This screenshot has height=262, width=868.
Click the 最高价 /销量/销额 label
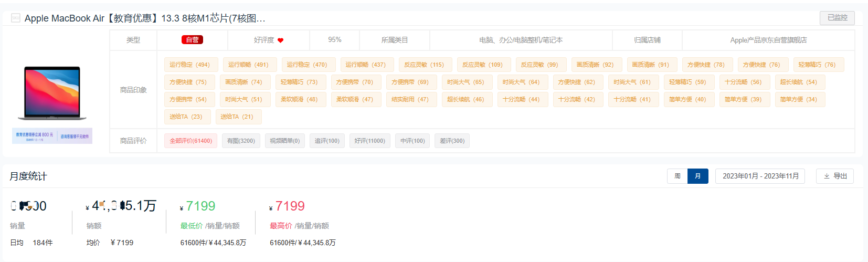(x=299, y=226)
